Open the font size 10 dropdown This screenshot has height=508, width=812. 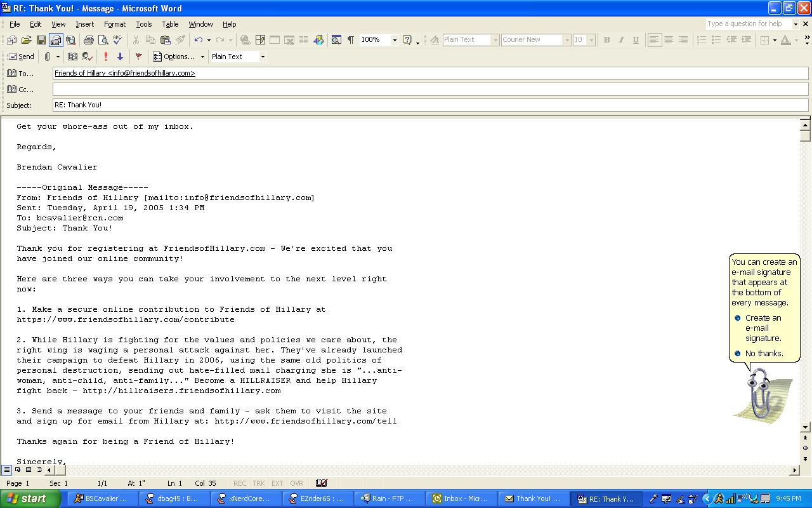[x=591, y=40]
